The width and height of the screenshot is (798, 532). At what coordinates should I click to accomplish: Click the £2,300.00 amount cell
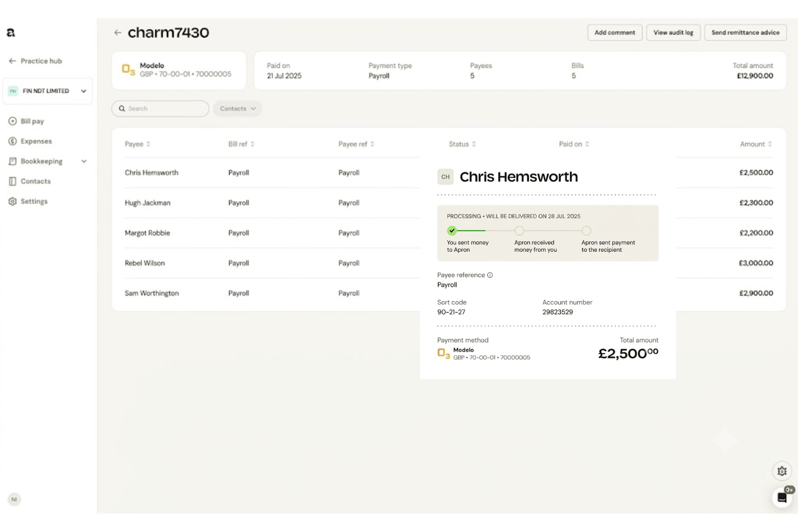coord(756,203)
